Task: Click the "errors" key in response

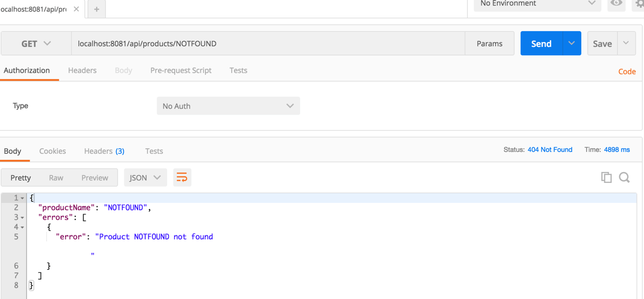Action: (x=55, y=218)
